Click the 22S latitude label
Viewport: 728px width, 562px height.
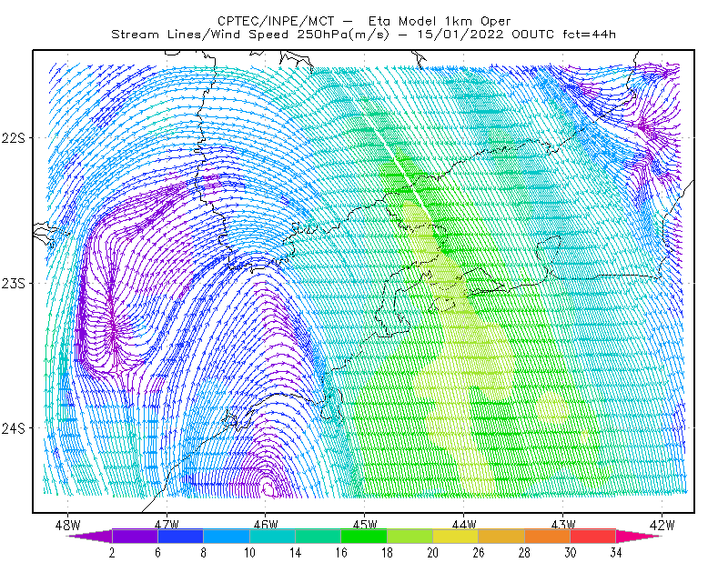[13, 138]
